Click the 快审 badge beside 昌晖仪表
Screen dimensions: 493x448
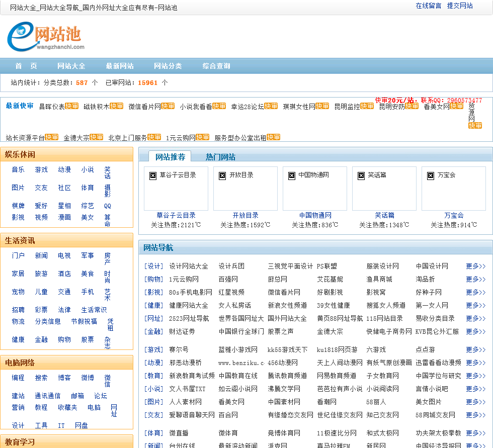pos(71,106)
